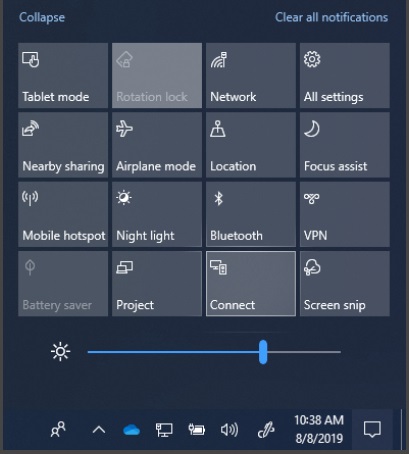Collapse the quick actions panel

click(x=42, y=17)
